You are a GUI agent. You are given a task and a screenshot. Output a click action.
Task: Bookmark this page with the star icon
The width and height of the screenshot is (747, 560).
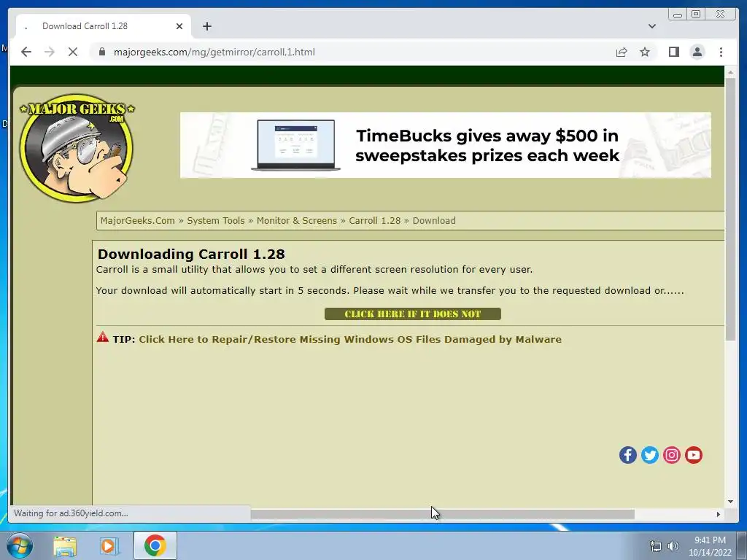[645, 52]
